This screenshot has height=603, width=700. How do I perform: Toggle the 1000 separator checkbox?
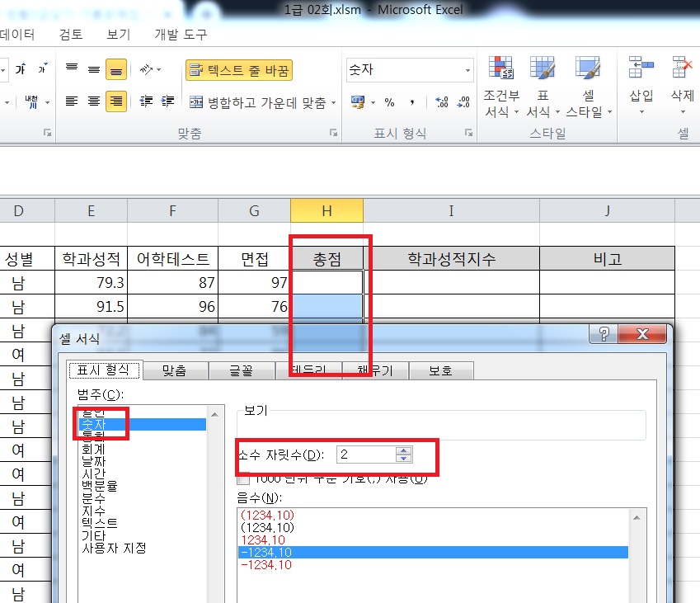click(243, 478)
